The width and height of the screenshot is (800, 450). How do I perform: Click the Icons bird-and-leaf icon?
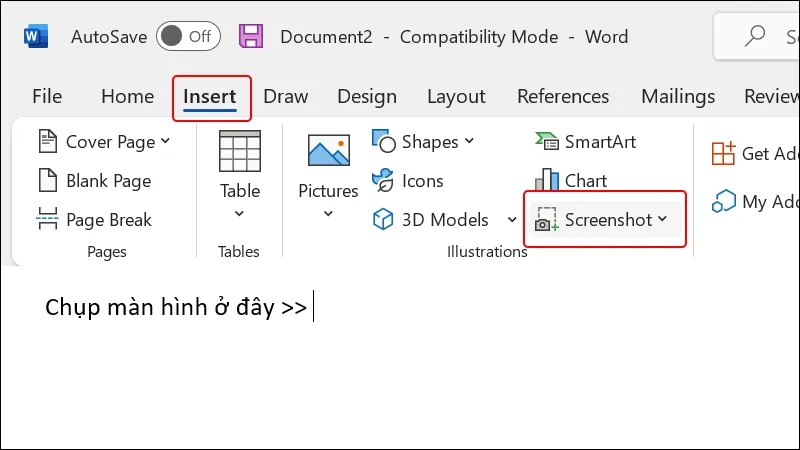click(383, 181)
